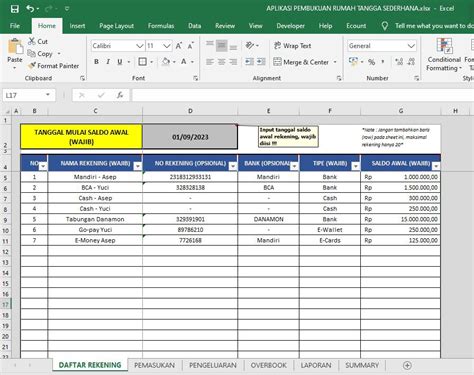Screen dimensions: 474x375
Task: Expand the Merge & Center dropdown arrow
Action: coord(335,62)
